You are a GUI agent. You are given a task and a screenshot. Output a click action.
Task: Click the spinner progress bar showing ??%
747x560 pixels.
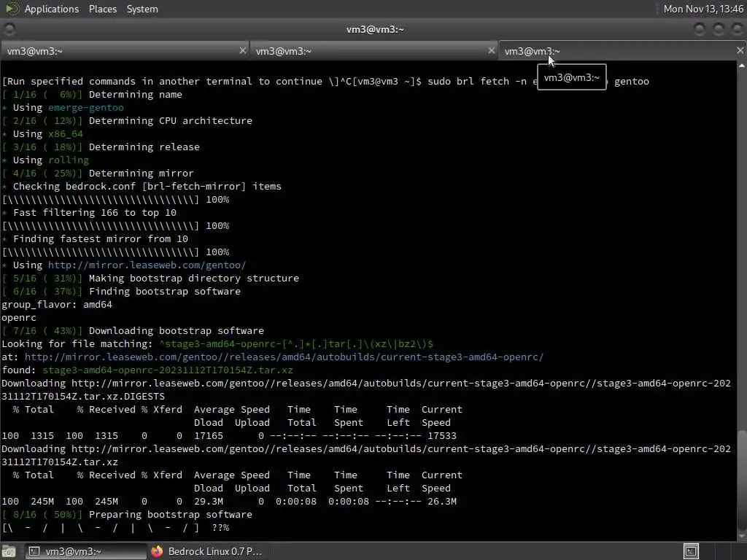(116, 528)
